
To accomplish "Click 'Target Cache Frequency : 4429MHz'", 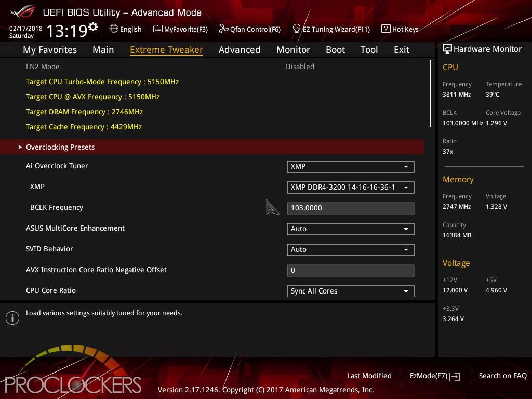I will pyautogui.click(x=84, y=127).
